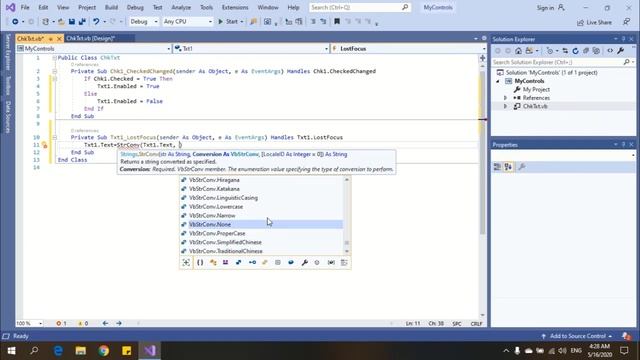Click the Property Pages wrench icon in the Properties panel

tap(522, 167)
